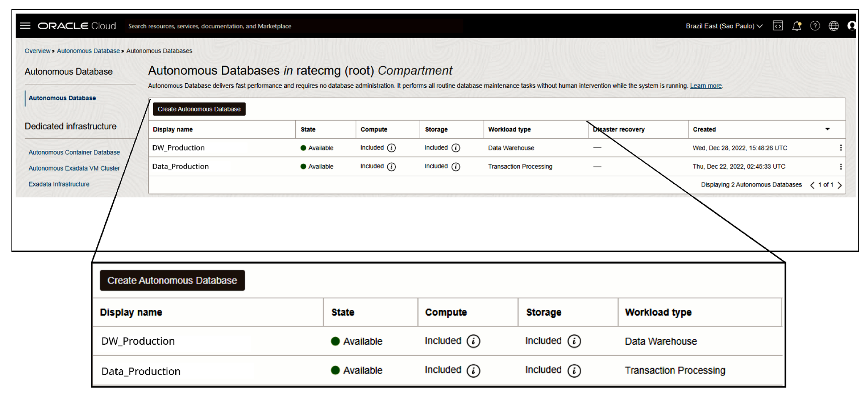Select 'Thu, Dec 22, 2022, 02:45:33 UTC' cell
The image size is (868, 396).
click(x=739, y=167)
